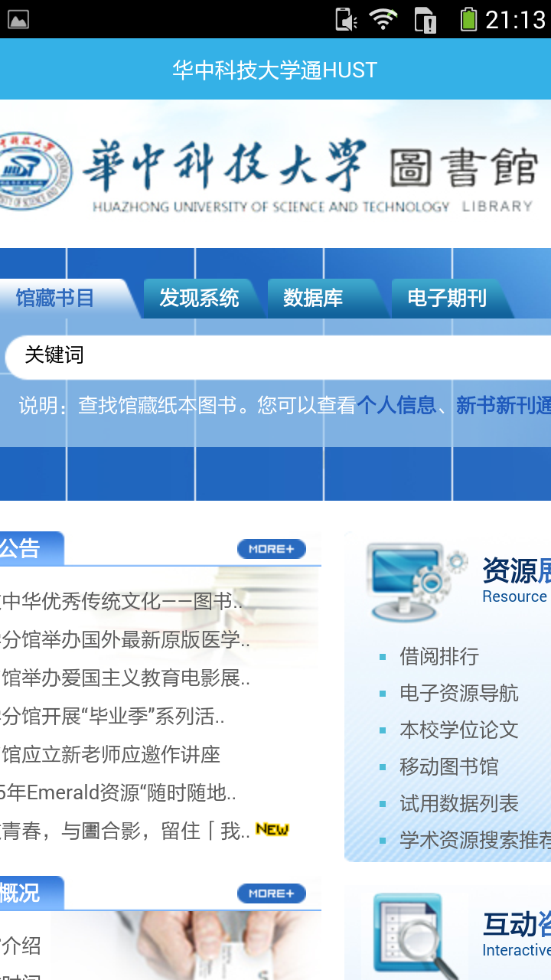The image size is (551, 980).
Task: Open the 新书新刊通 link
Action: [504, 405]
